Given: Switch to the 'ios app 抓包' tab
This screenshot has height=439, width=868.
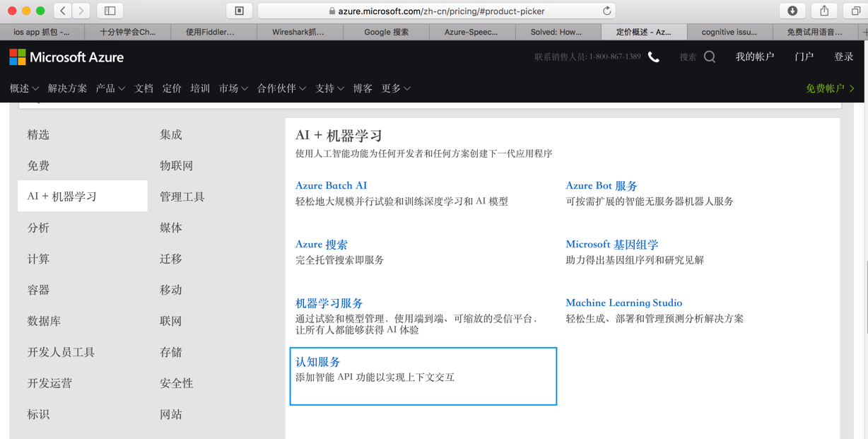Looking at the screenshot, I should [x=42, y=32].
